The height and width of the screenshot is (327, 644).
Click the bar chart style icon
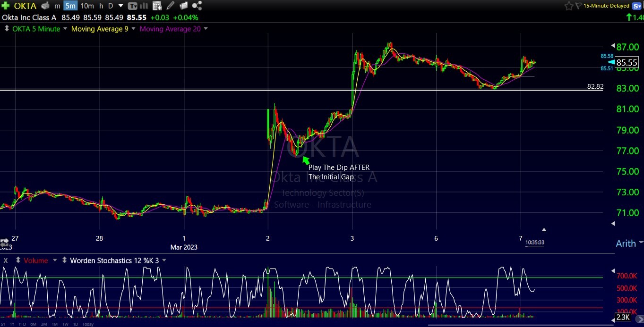click(x=144, y=6)
